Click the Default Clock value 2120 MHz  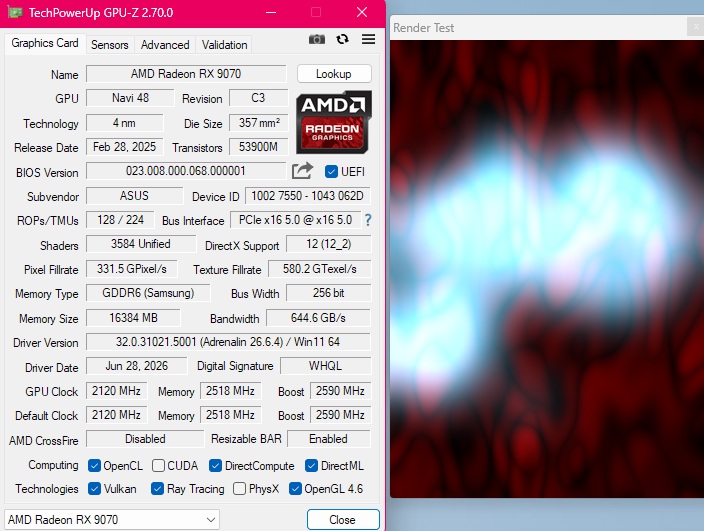coord(116,415)
